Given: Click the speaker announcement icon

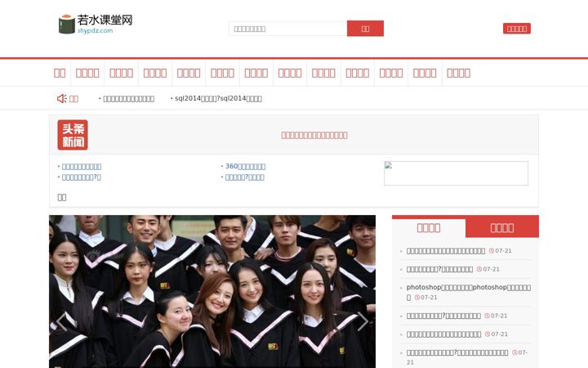Looking at the screenshot, I should [x=62, y=98].
